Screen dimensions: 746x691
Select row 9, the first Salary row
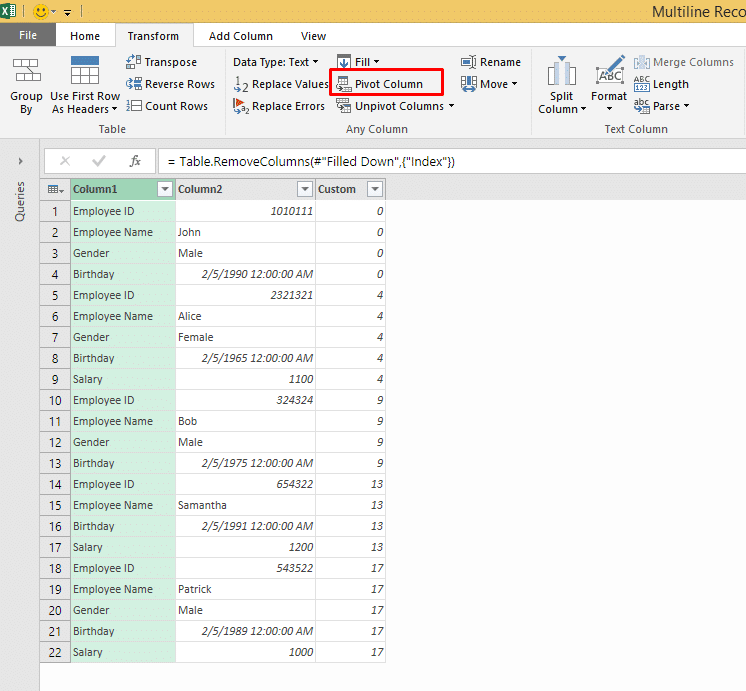click(213, 379)
